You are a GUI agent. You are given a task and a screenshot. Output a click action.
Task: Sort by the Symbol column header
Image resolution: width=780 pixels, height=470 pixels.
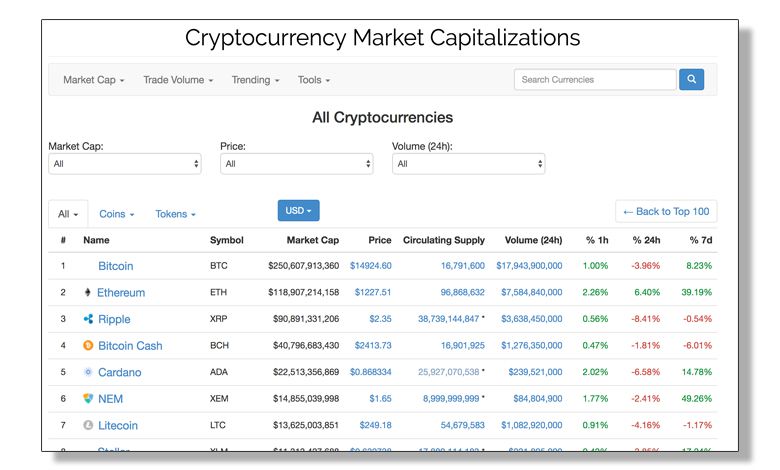226,240
